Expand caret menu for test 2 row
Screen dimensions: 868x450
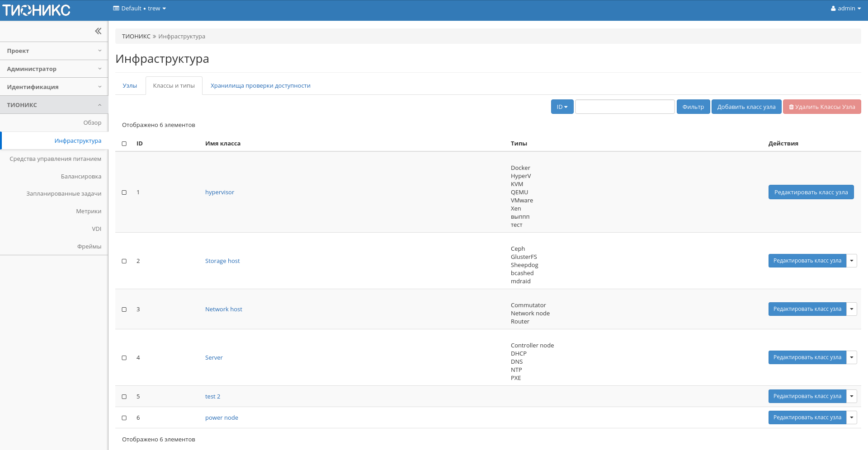851,396
